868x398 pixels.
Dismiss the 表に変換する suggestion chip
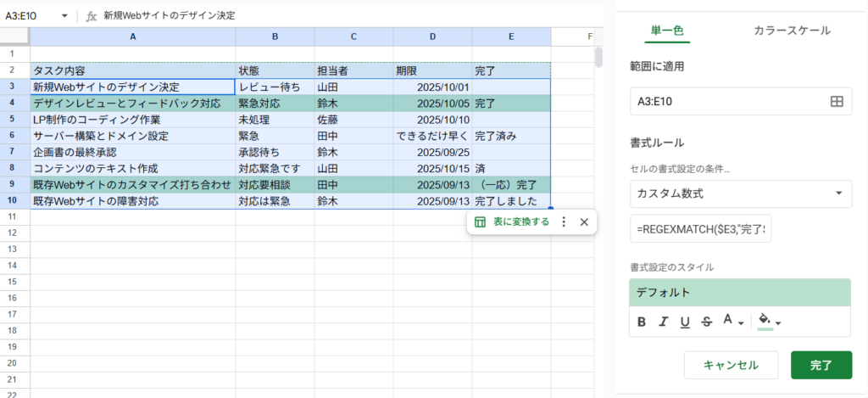click(584, 222)
